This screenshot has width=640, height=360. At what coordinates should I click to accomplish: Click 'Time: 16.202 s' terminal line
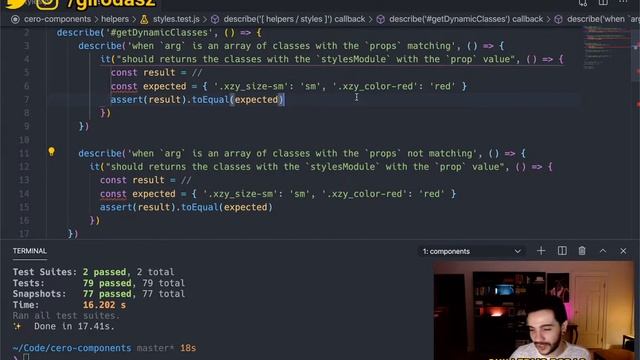69,305
